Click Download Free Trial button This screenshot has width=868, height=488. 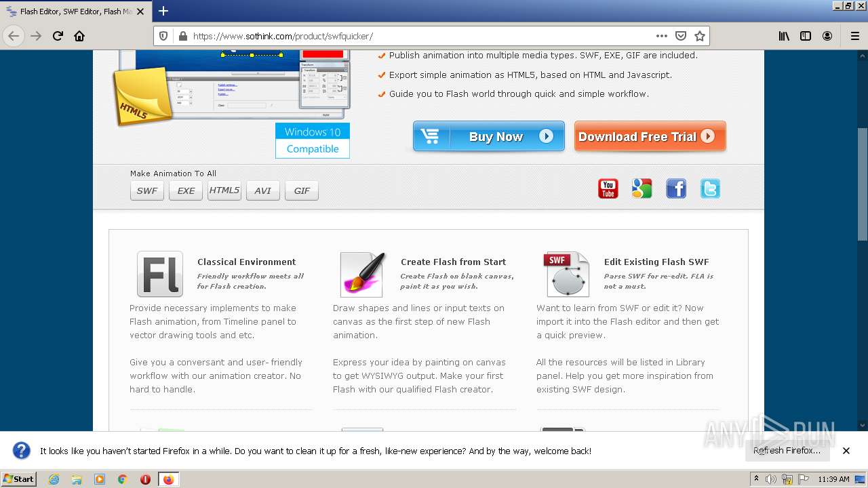(650, 136)
